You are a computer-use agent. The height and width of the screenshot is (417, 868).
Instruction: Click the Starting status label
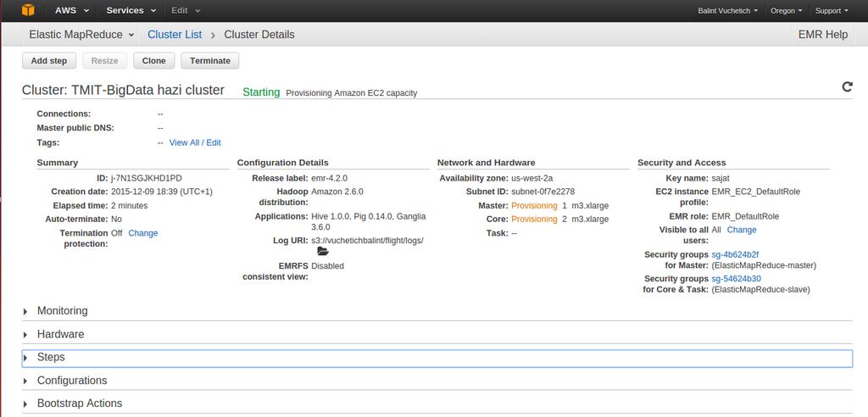(261, 92)
